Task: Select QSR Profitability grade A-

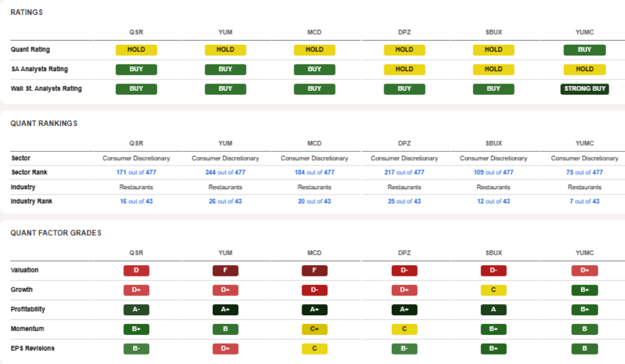Action: (x=136, y=310)
